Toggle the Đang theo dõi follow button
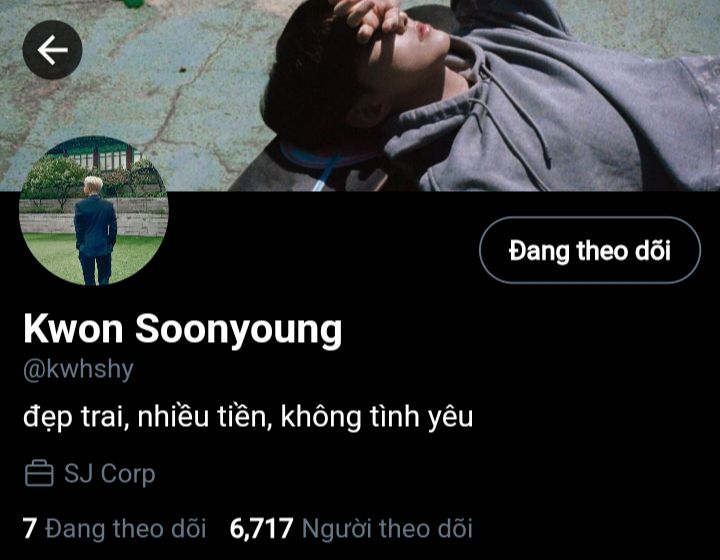Screen dimensions: 720x560 point(590,250)
